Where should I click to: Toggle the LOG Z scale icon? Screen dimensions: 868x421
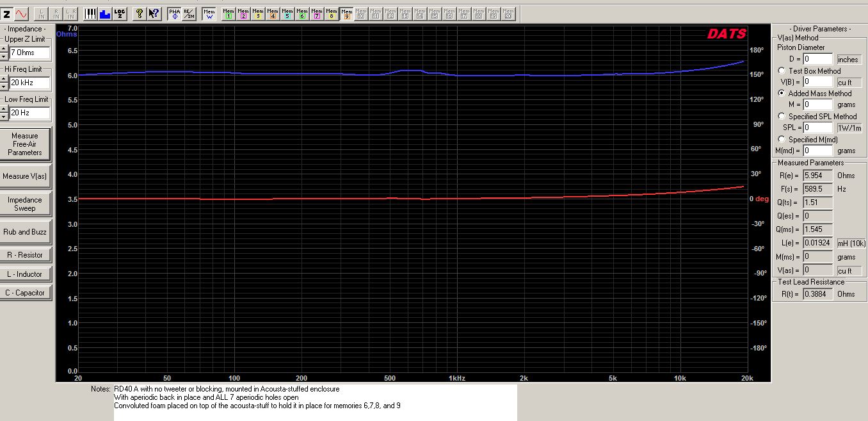pyautogui.click(x=120, y=13)
